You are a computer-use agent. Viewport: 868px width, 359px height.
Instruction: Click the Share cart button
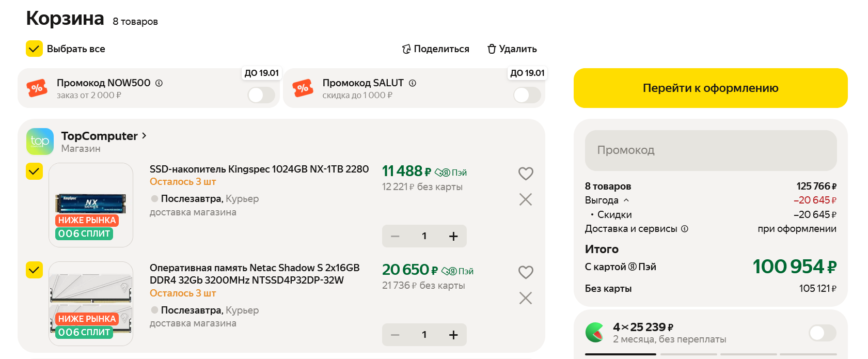(x=436, y=49)
